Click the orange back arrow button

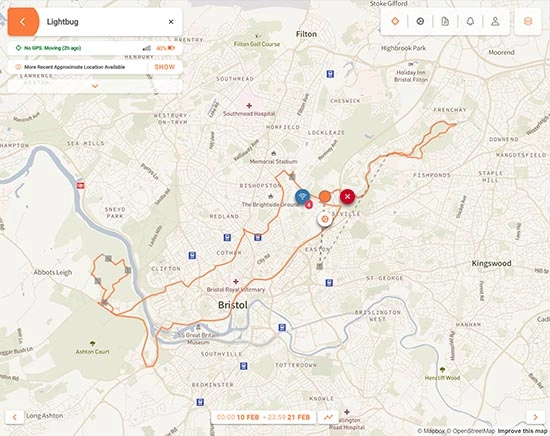click(x=23, y=22)
